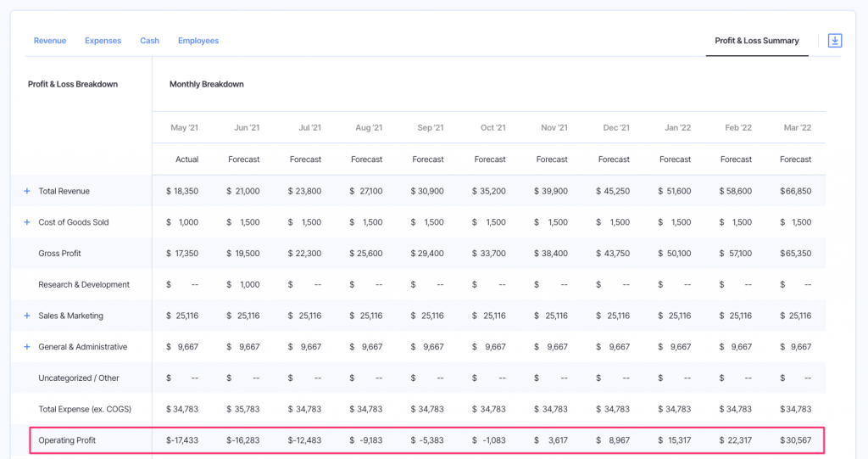Click the Oct '21 column header
The image size is (868, 459).
click(x=493, y=127)
